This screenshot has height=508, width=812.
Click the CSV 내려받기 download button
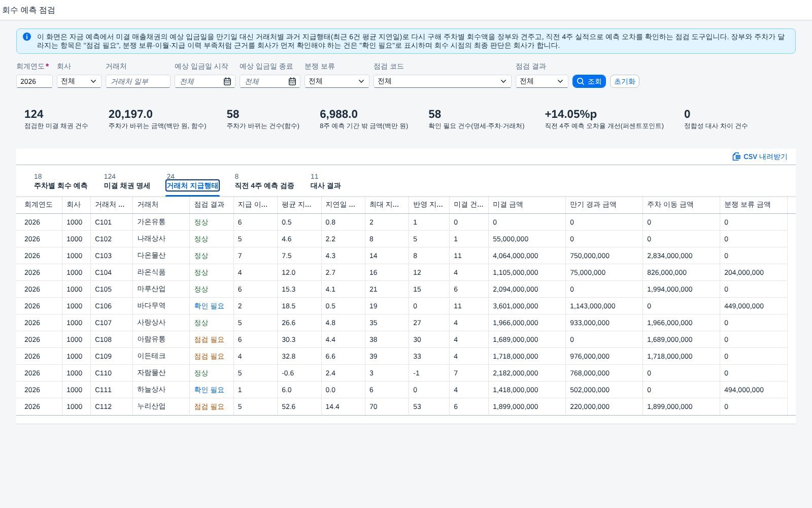[x=760, y=156]
